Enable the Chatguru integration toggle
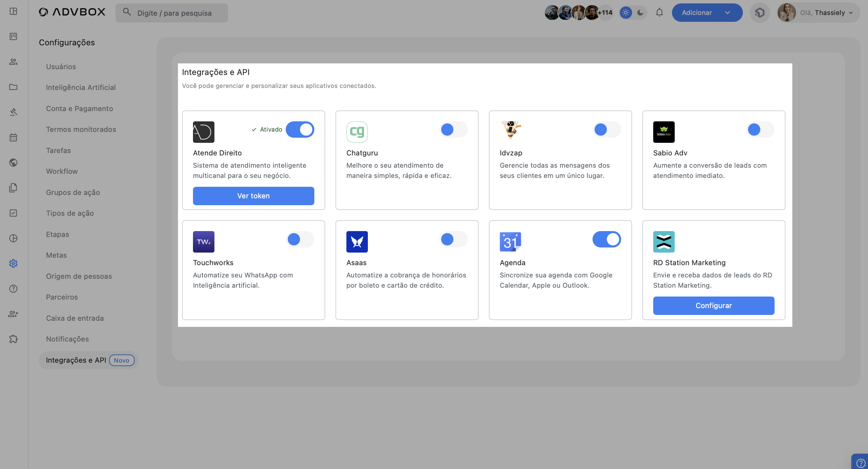868x469 pixels. [453, 130]
